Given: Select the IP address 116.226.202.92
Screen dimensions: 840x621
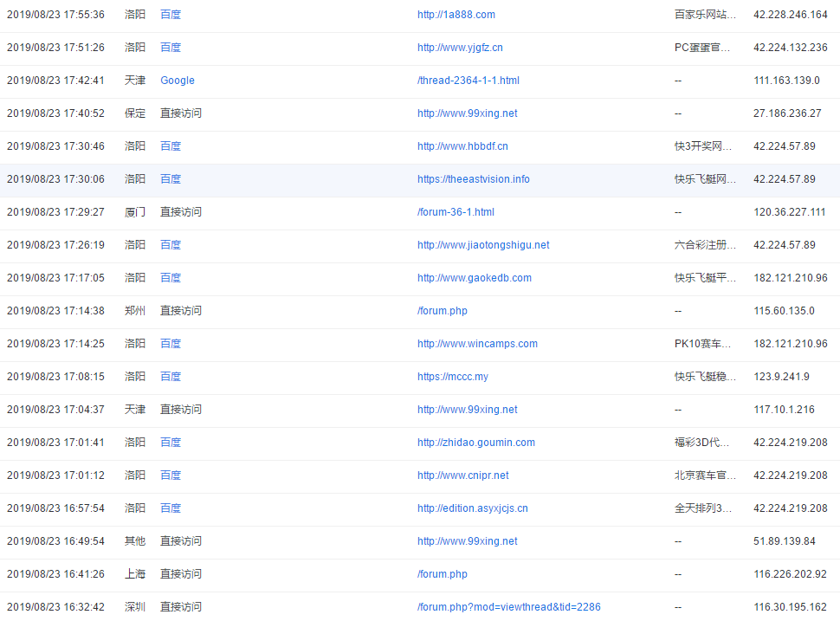Looking at the screenshot, I should click(790, 574).
